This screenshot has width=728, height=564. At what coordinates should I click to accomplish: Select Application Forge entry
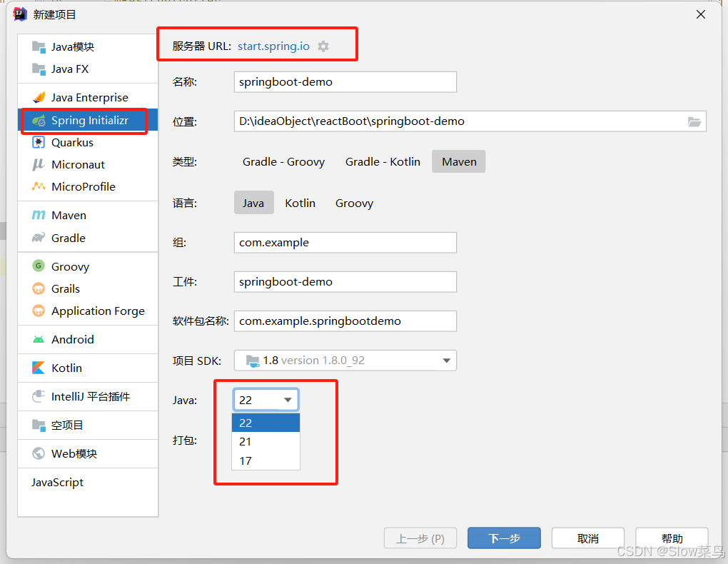pyautogui.click(x=88, y=311)
